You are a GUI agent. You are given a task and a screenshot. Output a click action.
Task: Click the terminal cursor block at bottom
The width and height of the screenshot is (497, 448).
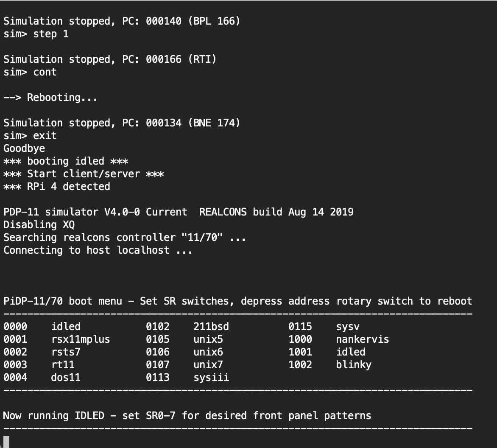[x=6, y=442]
